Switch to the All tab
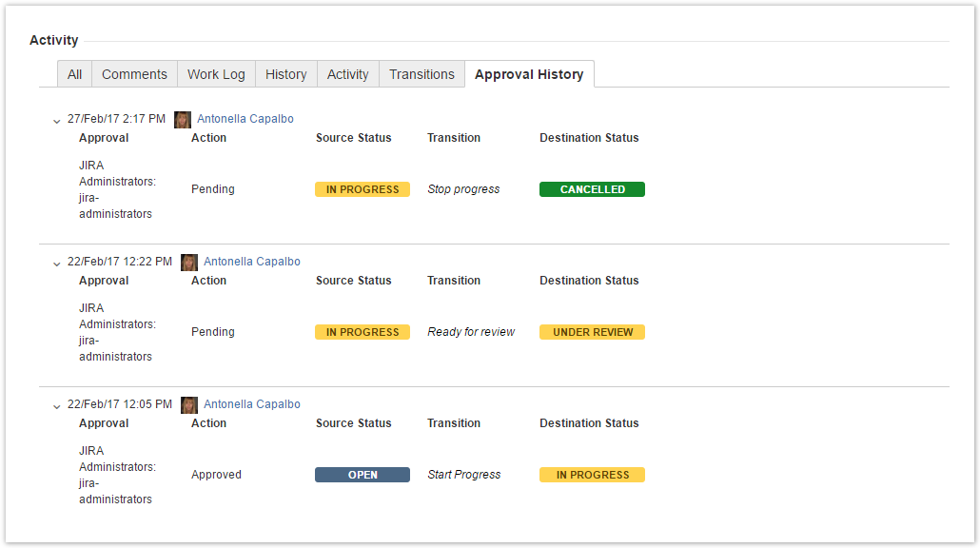The width and height of the screenshot is (980, 548). click(74, 74)
